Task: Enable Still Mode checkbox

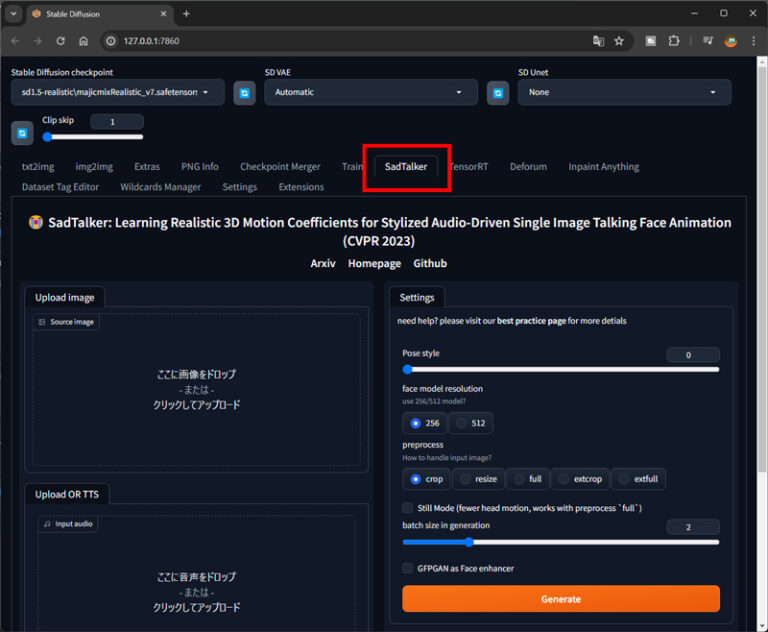Action: [408, 508]
